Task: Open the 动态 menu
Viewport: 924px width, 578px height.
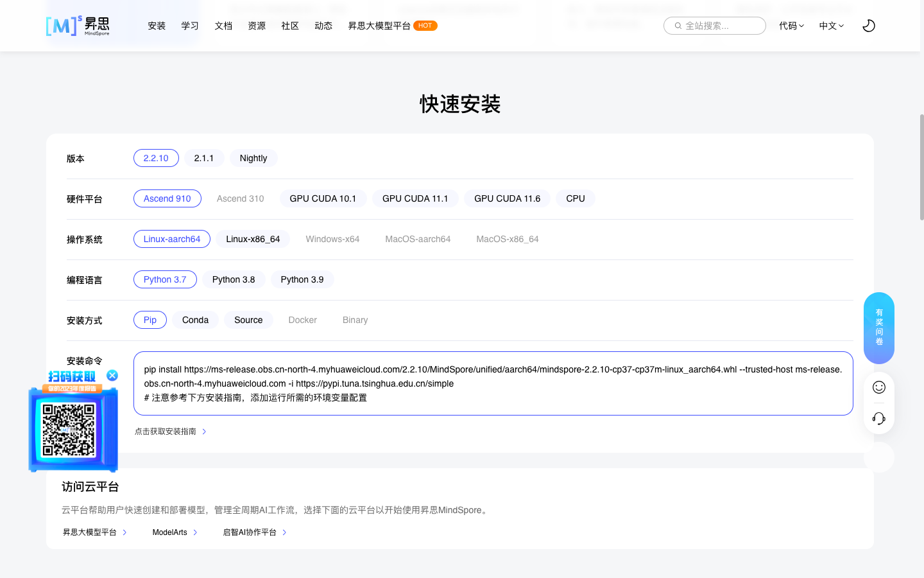Action: point(323,26)
